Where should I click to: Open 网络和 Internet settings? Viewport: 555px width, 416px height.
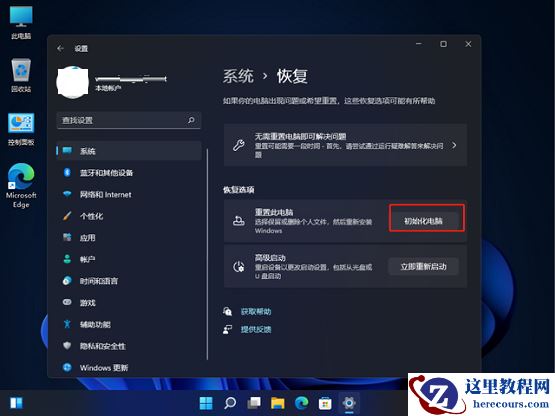click(129, 194)
